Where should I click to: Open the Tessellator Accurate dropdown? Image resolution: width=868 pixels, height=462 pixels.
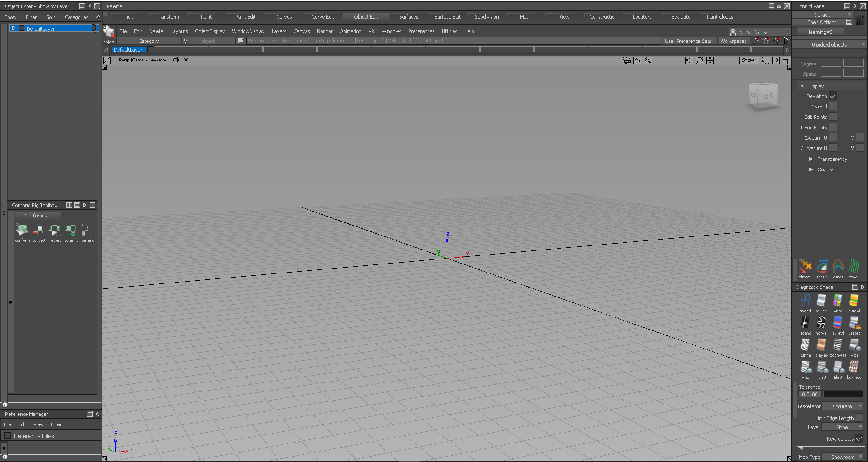point(842,406)
